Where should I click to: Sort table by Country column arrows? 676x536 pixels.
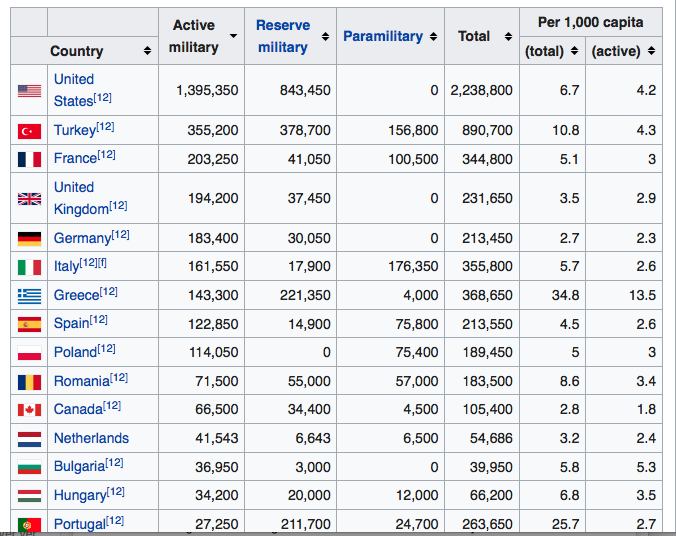[147, 51]
